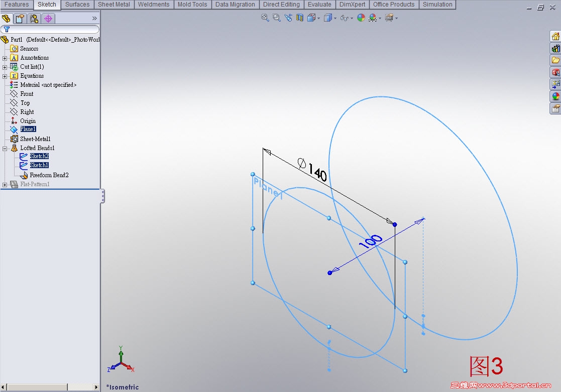Click the Plane1 label in viewport
Image resolution: width=561 pixels, height=392 pixels.
pos(268,188)
